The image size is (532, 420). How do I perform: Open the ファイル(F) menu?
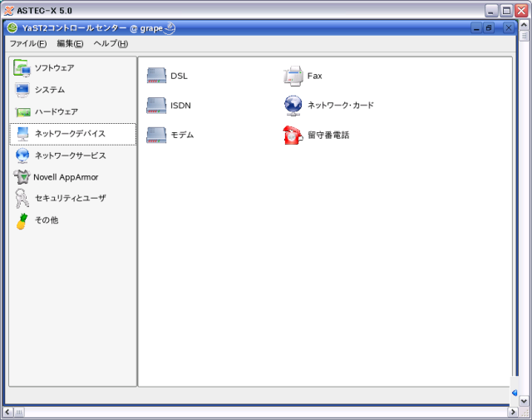28,43
